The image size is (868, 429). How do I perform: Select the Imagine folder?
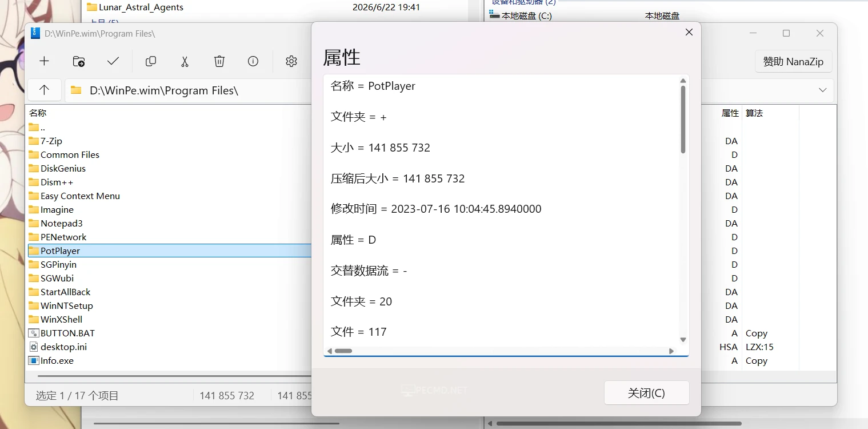pos(57,209)
